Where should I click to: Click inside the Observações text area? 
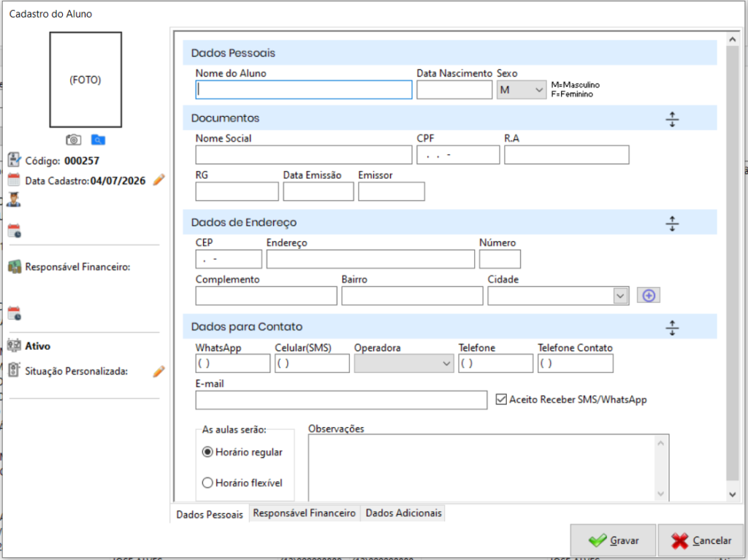pos(482,468)
